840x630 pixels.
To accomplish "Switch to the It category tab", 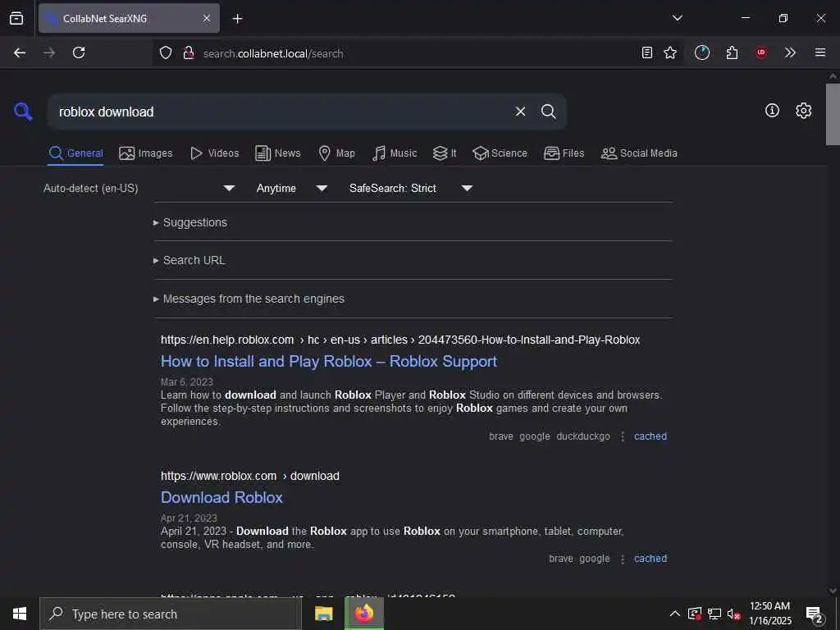I will coord(445,153).
